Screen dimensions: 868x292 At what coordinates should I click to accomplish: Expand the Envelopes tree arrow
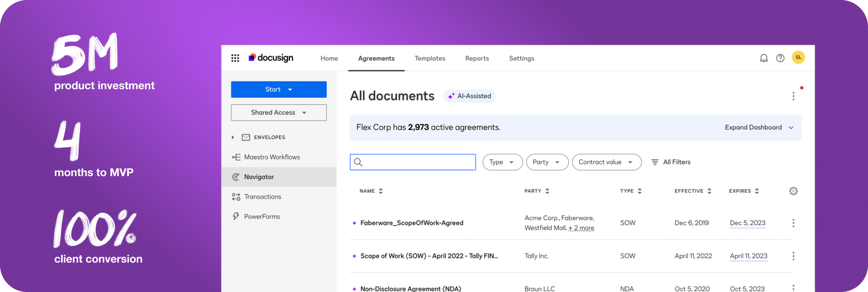(233, 137)
